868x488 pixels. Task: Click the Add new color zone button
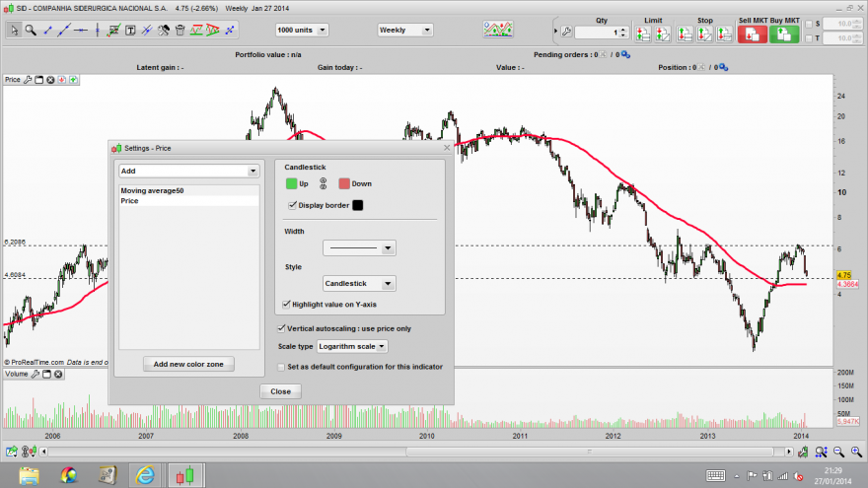coord(188,364)
